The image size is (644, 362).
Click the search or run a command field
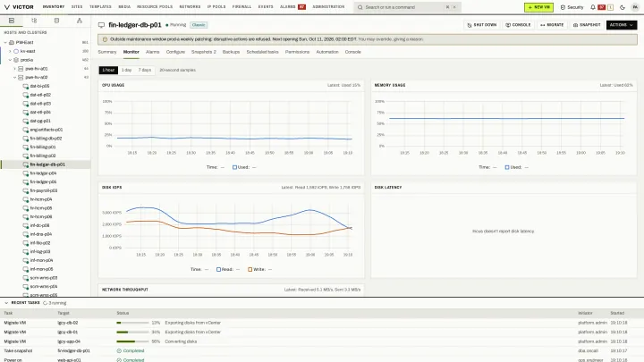408,7
